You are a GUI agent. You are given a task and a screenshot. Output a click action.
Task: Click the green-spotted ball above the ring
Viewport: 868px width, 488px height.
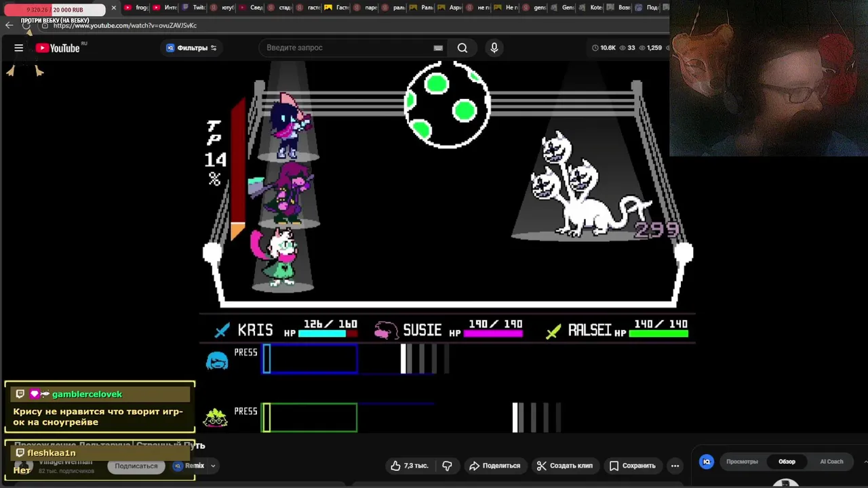pyautogui.click(x=448, y=104)
